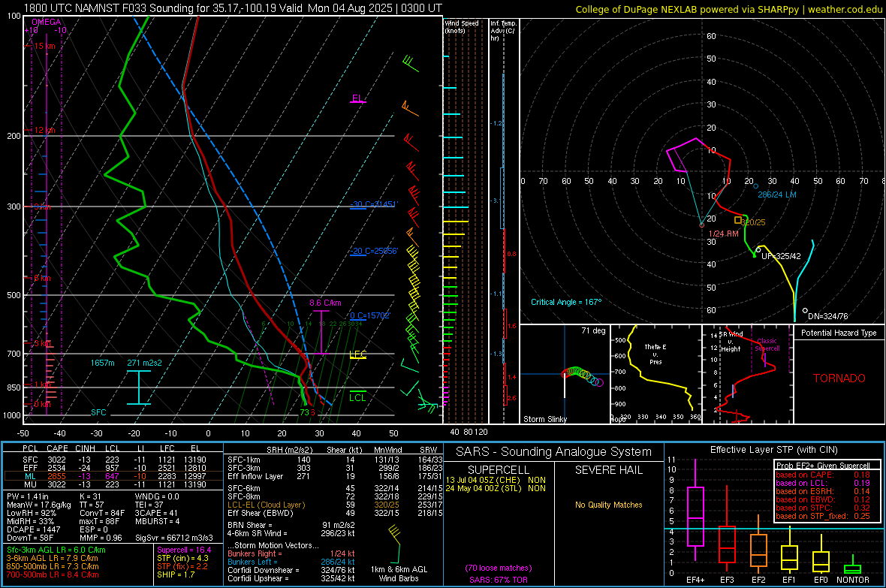Click the 700-500mb LR = 8.4 C/km line

point(53,575)
